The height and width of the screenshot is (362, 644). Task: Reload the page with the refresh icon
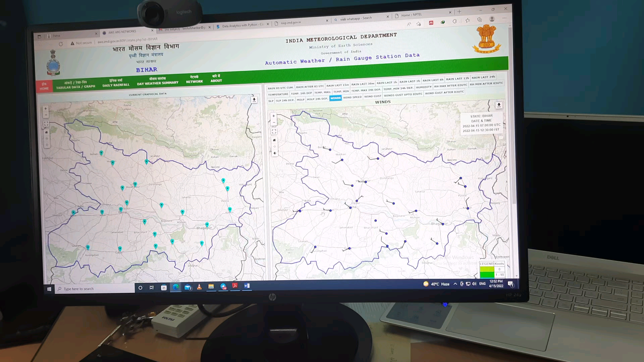coord(61,44)
